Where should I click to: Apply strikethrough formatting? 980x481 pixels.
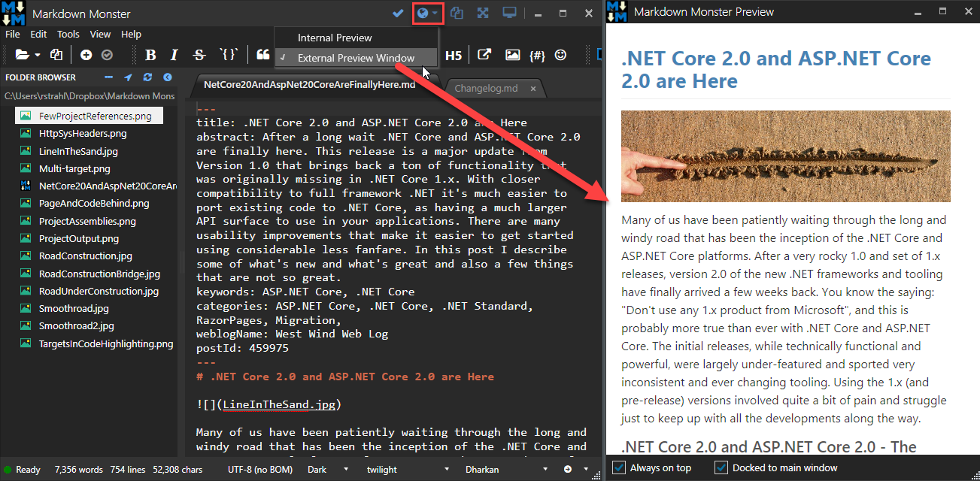(x=199, y=55)
